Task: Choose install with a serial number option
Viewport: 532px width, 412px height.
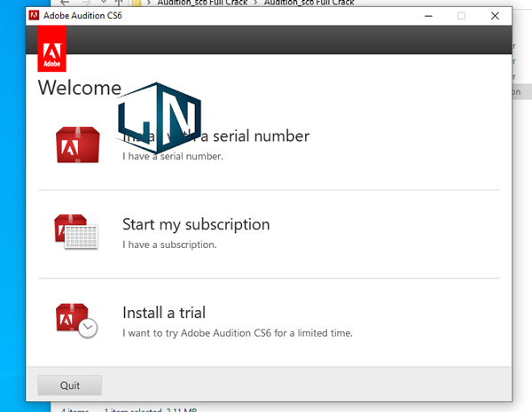Action: pos(215,136)
